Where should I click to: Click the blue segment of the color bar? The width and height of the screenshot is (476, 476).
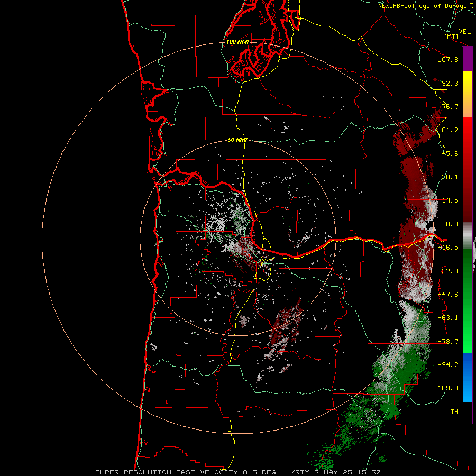point(467,377)
